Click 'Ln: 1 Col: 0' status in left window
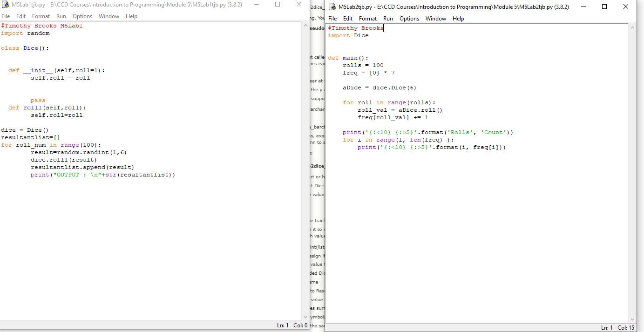Image resolution: width=644 pixels, height=332 pixels. [x=292, y=325]
